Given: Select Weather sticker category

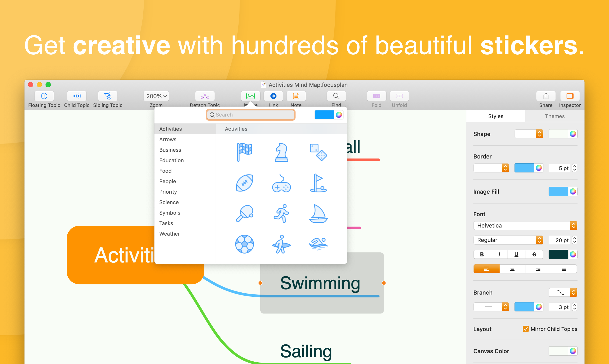Looking at the screenshot, I should (185, 234).
